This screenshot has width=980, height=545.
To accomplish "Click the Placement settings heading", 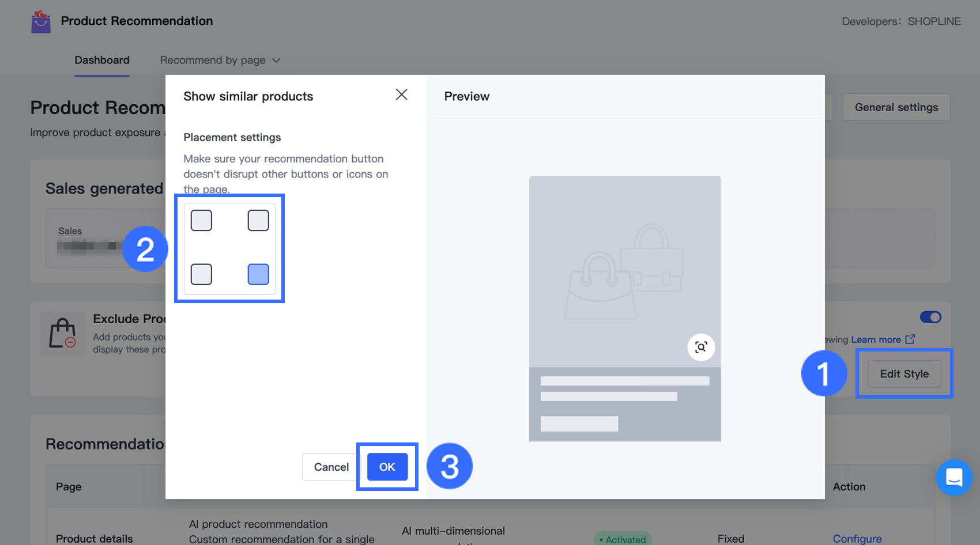I will point(232,137).
